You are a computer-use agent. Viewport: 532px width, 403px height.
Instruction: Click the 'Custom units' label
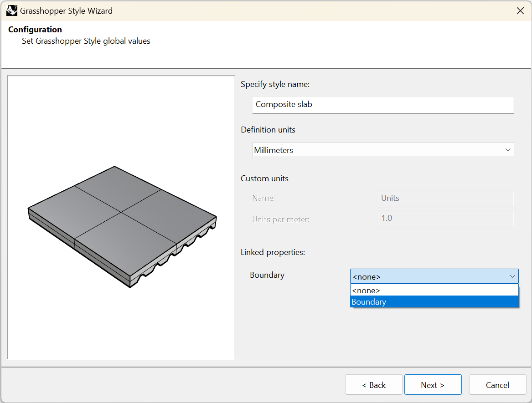[x=264, y=179]
